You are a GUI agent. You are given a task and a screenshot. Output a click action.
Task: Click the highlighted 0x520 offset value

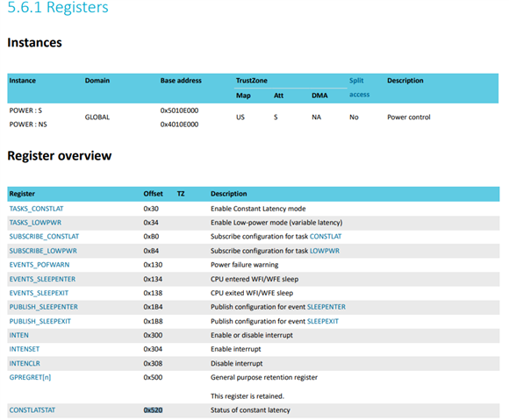click(153, 410)
